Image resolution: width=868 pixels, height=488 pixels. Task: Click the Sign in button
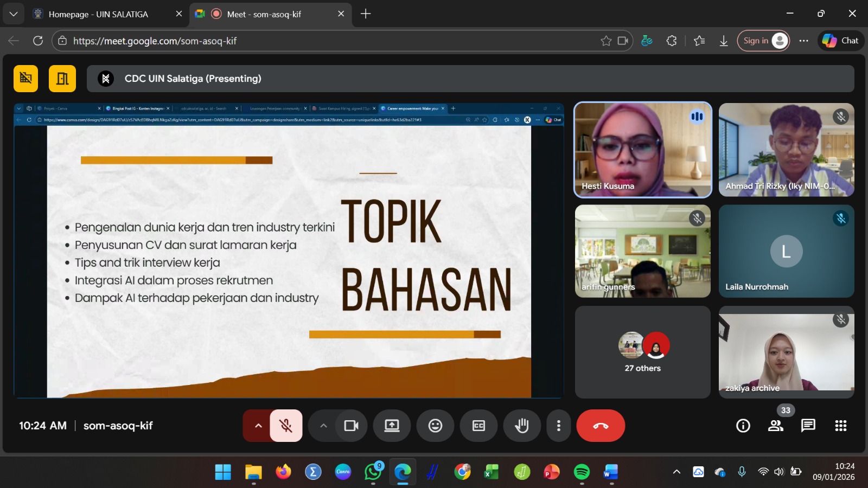[763, 41]
